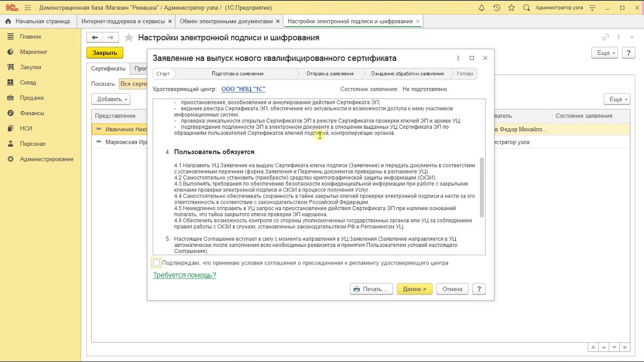Go forward with right arrow button

click(111, 37)
